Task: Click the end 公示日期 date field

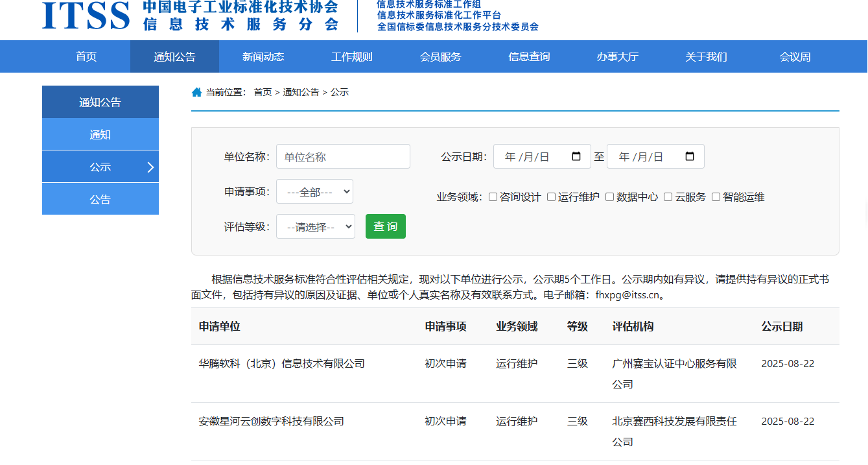Action: 655,156
